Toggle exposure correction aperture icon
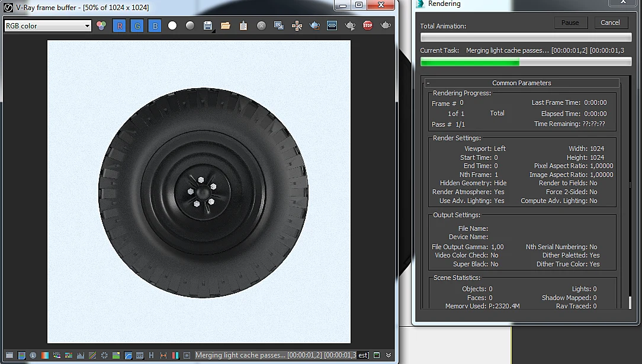 104,355
